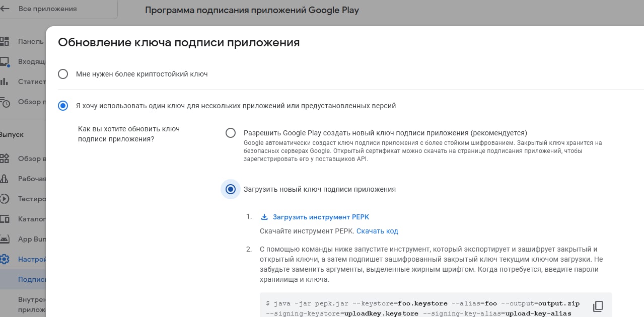Screen dimensions: 644x317
Task: Click the Настройка gear icon
Action: point(5,260)
